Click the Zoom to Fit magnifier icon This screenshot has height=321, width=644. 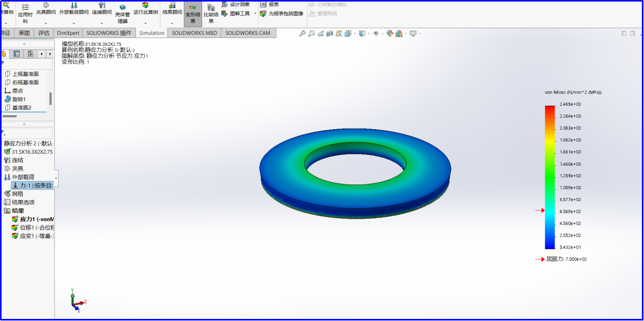(x=302, y=33)
